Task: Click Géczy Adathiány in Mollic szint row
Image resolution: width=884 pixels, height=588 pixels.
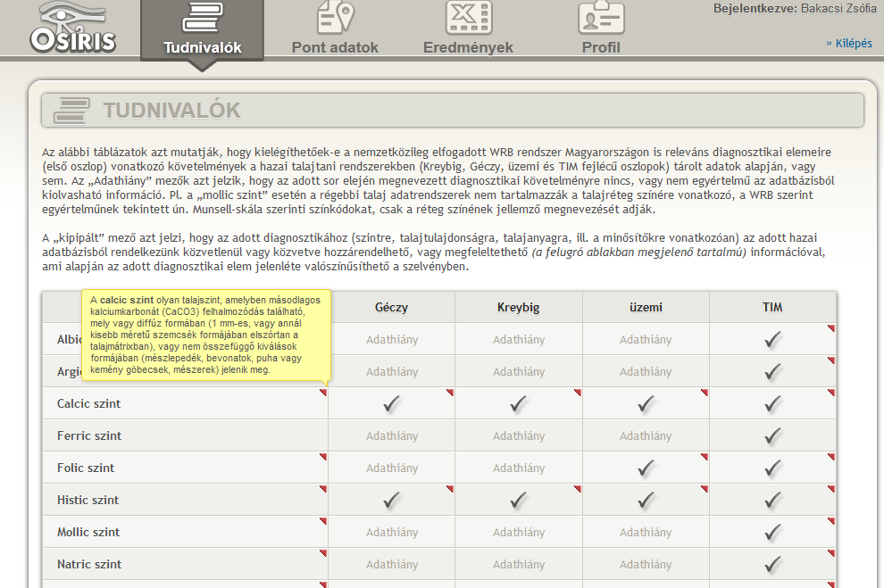Action: [x=392, y=533]
